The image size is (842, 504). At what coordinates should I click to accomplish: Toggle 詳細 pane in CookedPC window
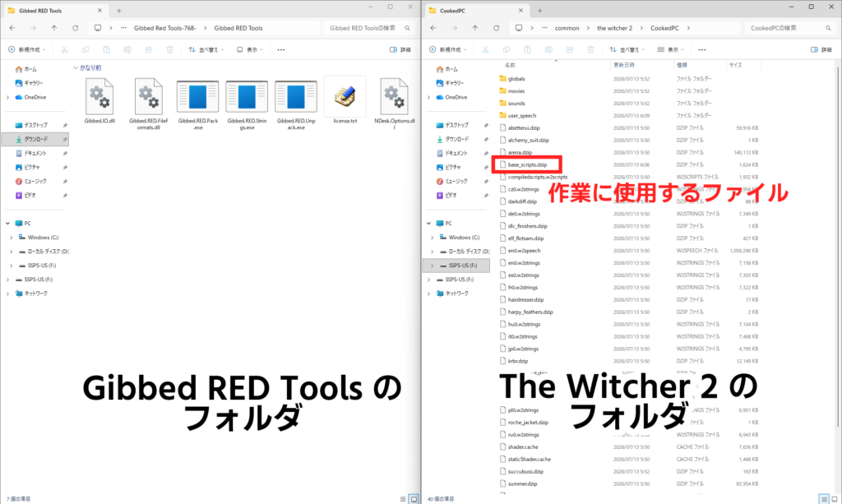(x=821, y=49)
